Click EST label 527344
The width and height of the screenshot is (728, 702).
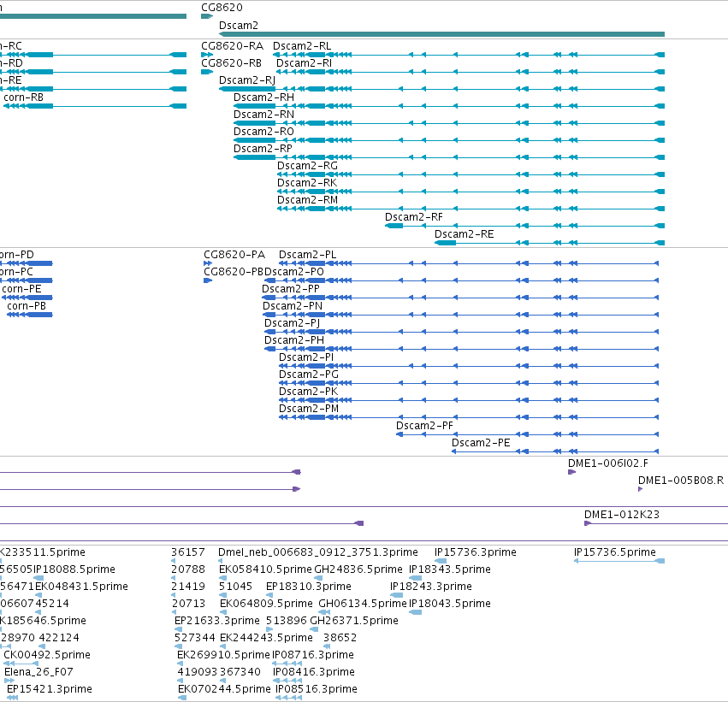click(x=195, y=639)
